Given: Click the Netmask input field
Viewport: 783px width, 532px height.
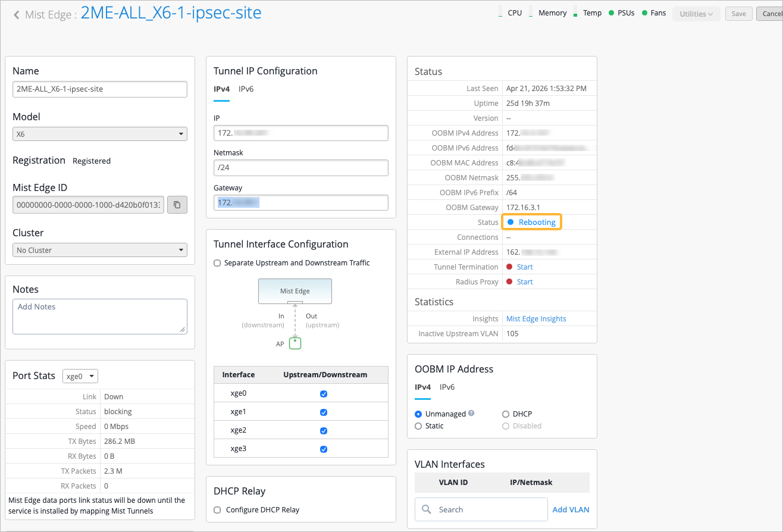Looking at the screenshot, I should [301, 168].
